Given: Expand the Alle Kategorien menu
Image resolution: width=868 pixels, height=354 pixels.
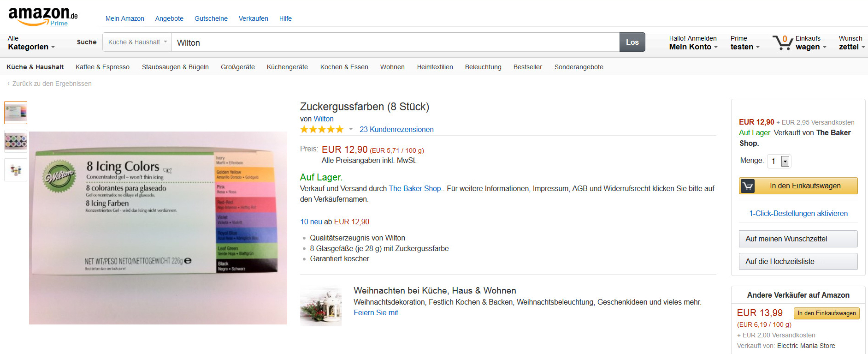Looking at the screenshot, I should coord(31,43).
